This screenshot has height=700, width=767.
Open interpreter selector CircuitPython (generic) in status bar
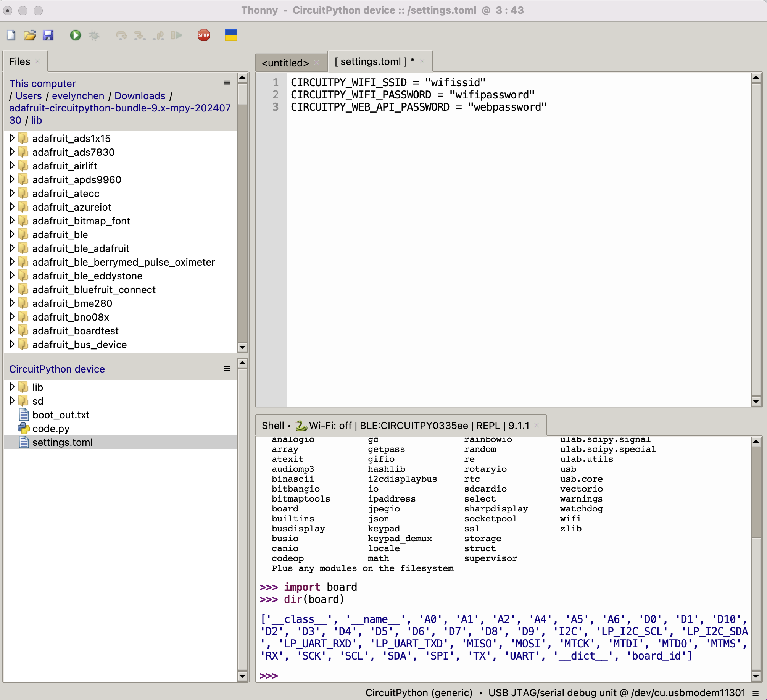(419, 693)
